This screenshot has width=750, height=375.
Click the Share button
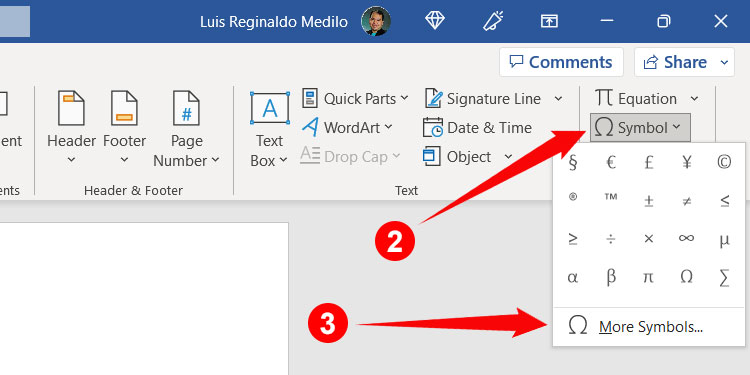(x=675, y=62)
